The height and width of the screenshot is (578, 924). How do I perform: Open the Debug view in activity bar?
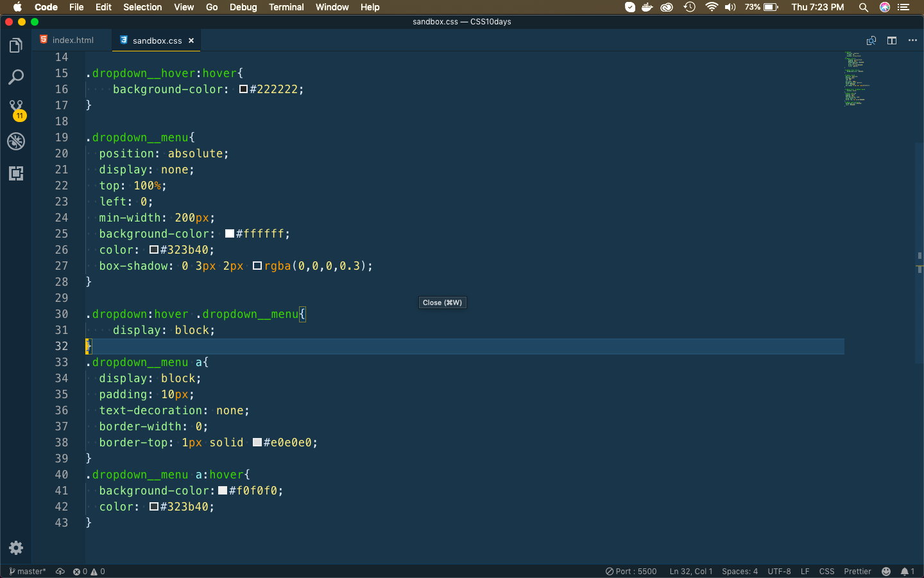[16, 141]
